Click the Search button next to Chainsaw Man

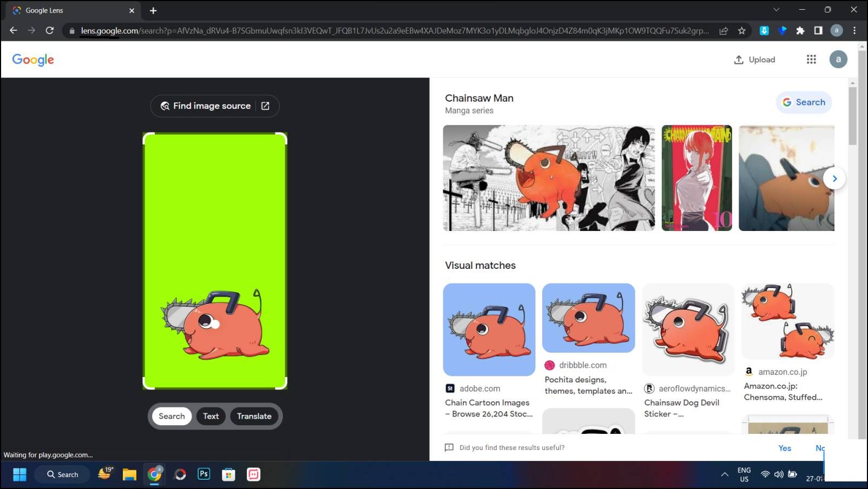804,102
